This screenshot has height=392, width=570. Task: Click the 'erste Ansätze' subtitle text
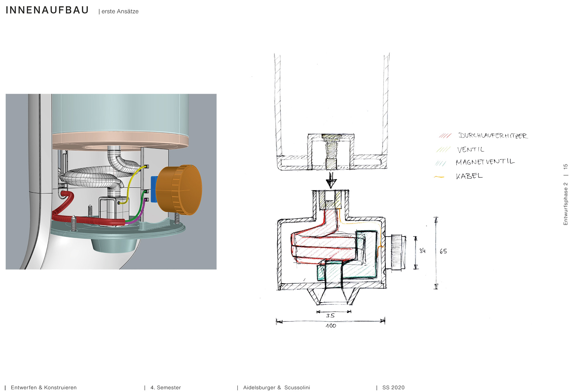[x=120, y=11]
